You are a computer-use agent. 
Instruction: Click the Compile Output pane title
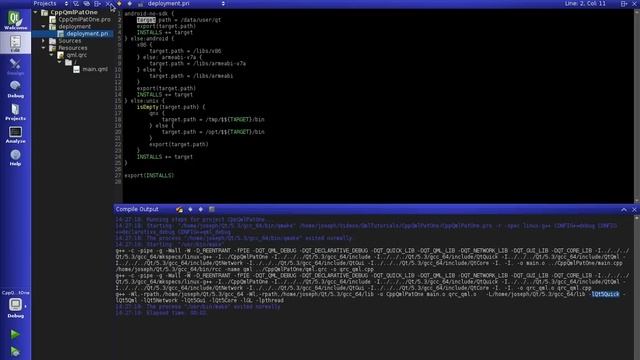pos(137,209)
